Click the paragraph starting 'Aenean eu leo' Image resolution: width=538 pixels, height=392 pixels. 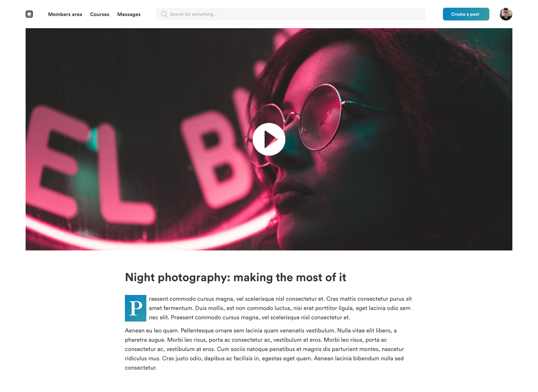[x=265, y=349]
